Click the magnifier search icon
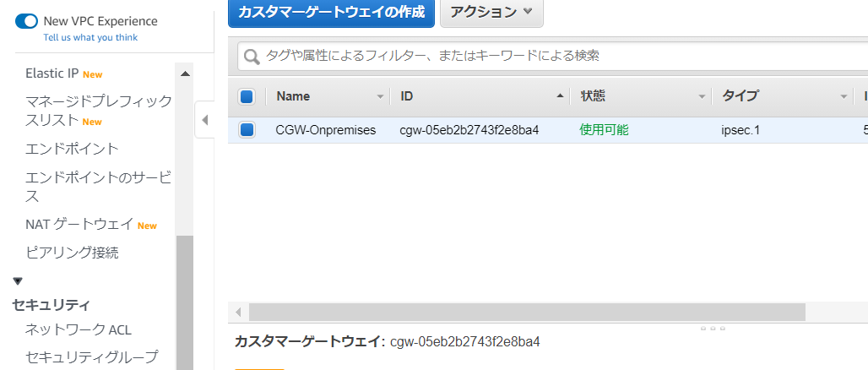 click(x=252, y=57)
